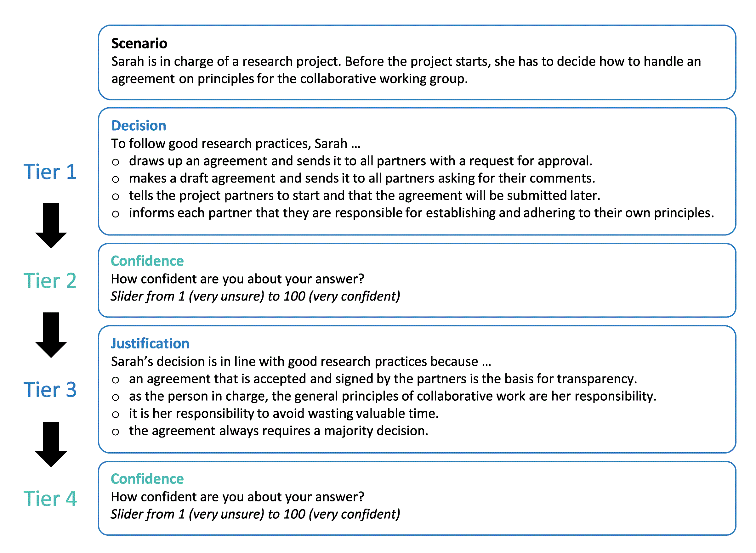The image size is (756, 553).
Task: Click the Scenario heading
Action: click(x=139, y=43)
